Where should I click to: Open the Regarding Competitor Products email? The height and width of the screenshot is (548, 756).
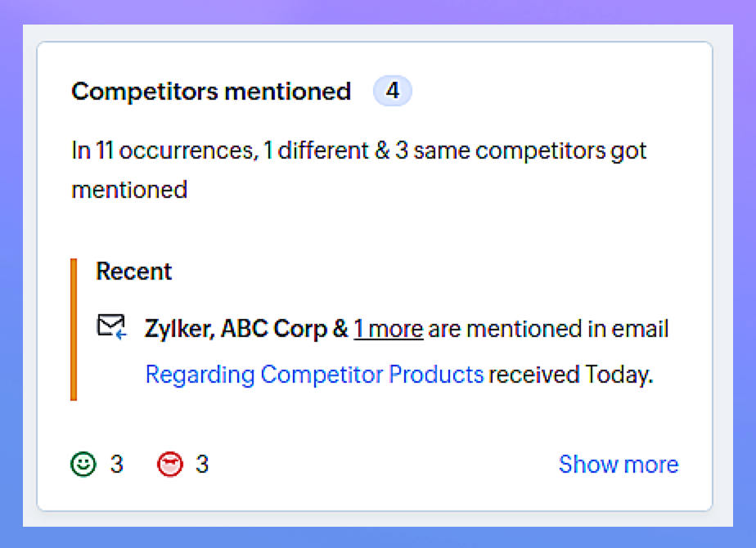[x=314, y=375]
